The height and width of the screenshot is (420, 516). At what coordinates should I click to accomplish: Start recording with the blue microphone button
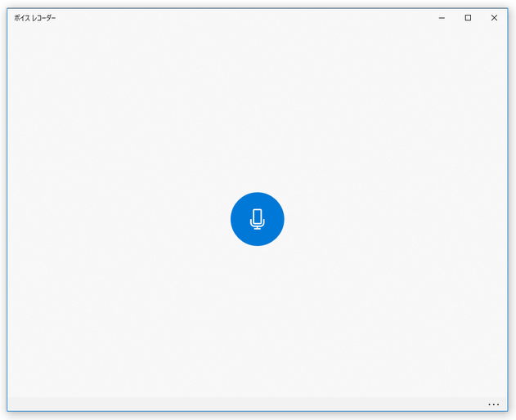pyautogui.click(x=257, y=219)
